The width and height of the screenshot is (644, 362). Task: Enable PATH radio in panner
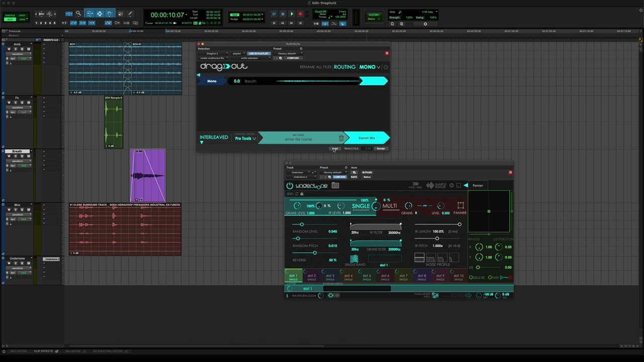click(490, 278)
